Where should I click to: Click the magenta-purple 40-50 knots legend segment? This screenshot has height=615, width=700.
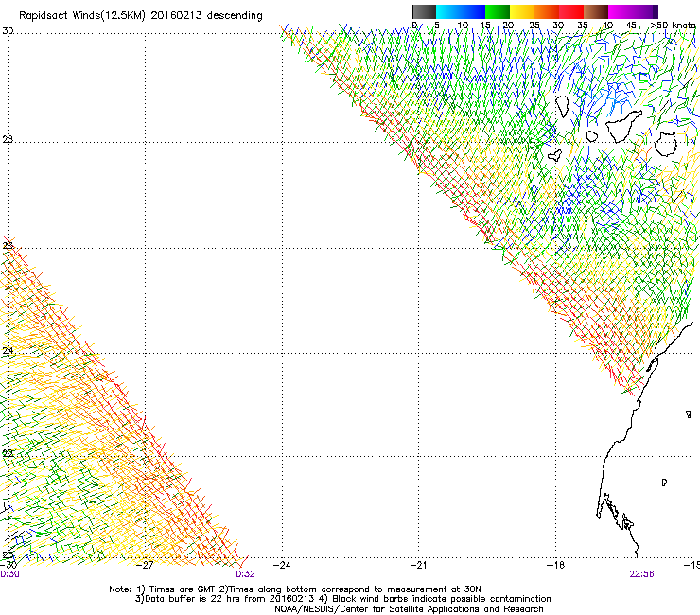pyautogui.click(x=633, y=11)
